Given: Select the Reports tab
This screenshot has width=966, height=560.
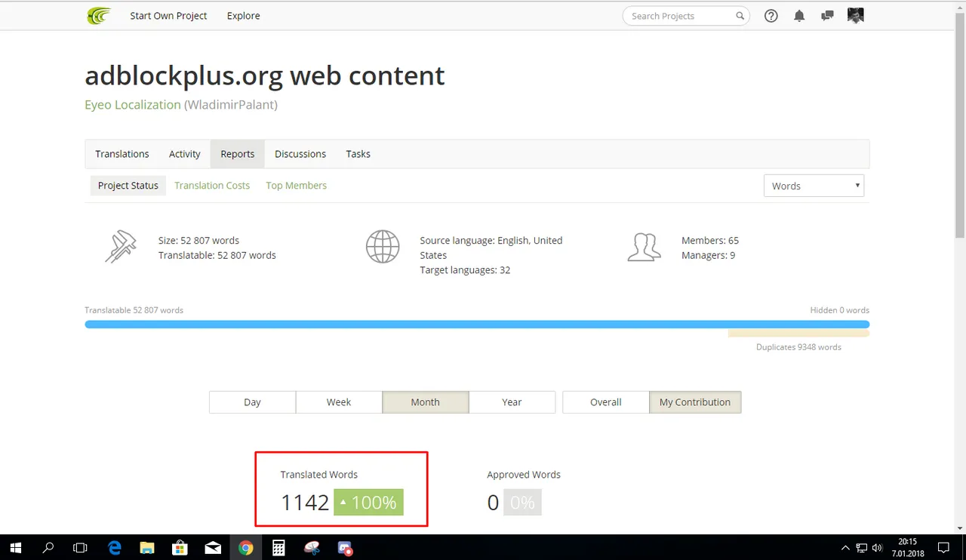Looking at the screenshot, I should (x=238, y=154).
